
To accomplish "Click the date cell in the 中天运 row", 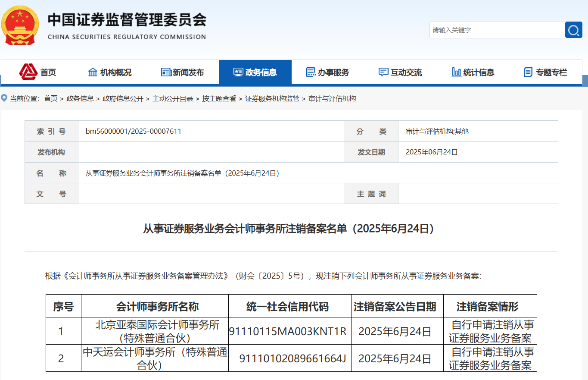I will click(397, 358).
